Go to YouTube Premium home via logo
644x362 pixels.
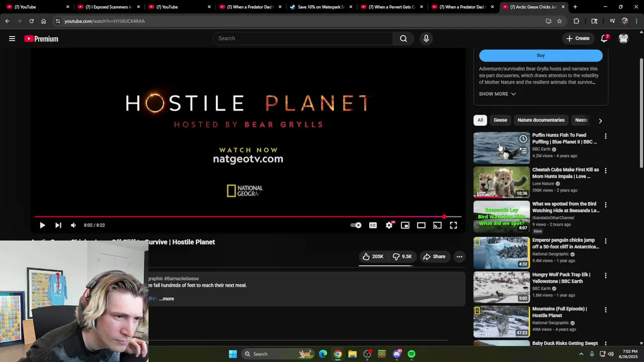coord(41,39)
